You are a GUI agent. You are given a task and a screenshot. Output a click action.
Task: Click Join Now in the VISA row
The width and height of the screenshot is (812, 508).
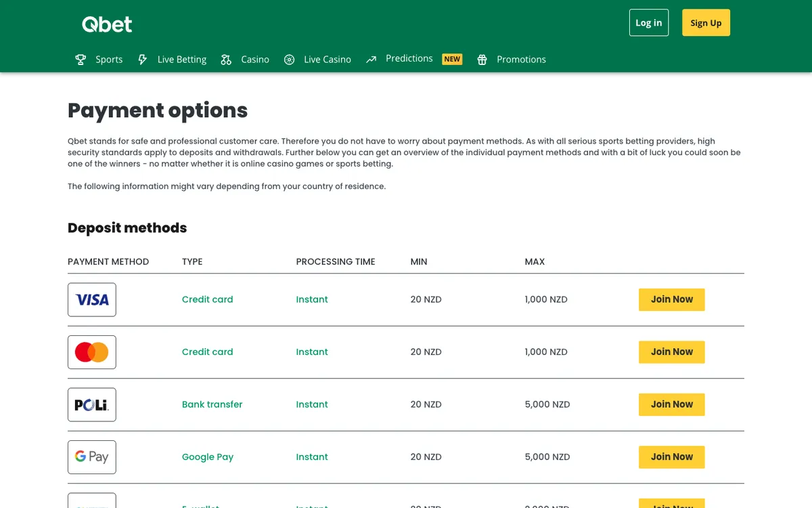pos(672,299)
